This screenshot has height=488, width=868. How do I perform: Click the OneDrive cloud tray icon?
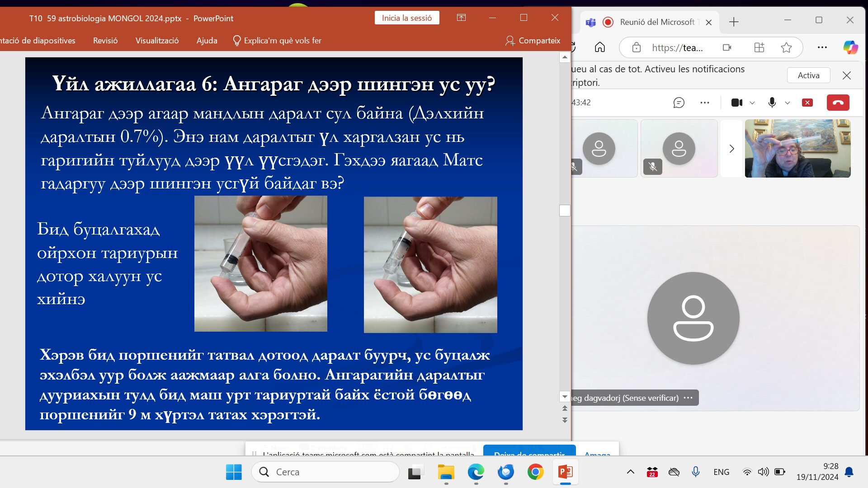tap(674, 472)
